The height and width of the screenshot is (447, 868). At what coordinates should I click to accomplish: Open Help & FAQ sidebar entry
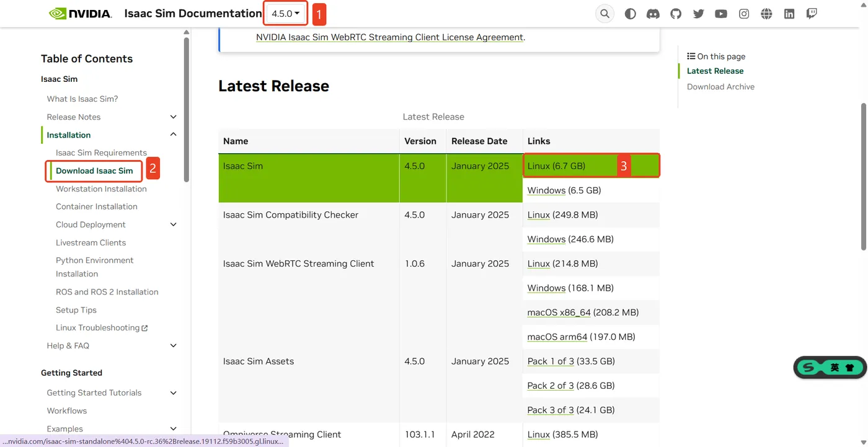point(68,345)
